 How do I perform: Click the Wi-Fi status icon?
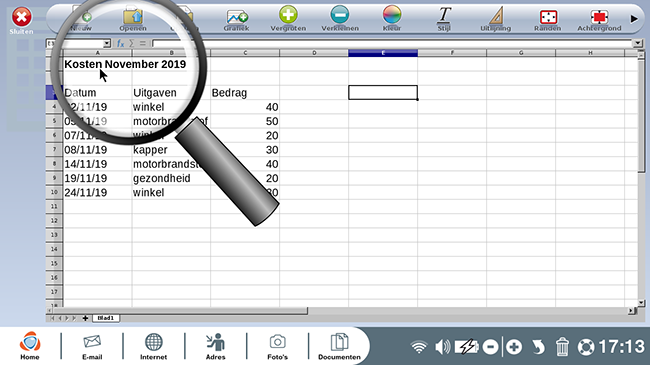pyautogui.click(x=419, y=347)
